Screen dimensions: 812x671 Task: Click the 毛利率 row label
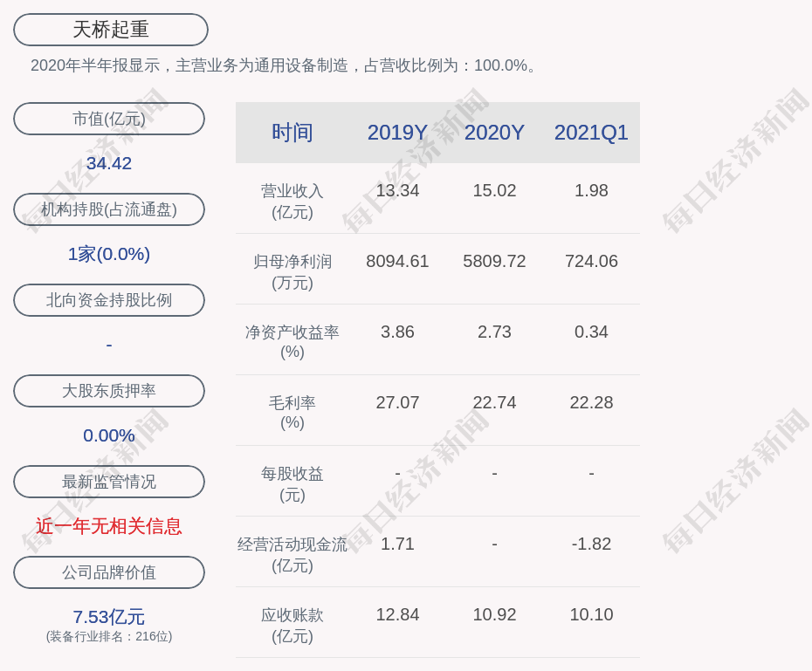[292, 413]
